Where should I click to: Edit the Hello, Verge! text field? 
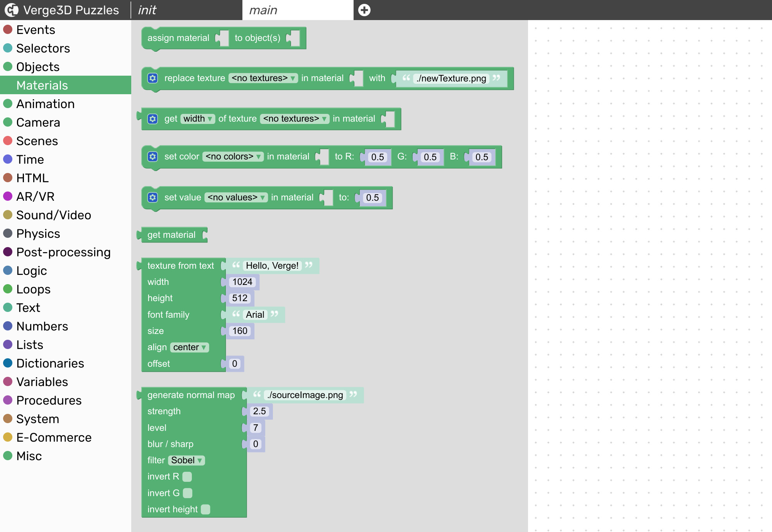[272, 266]
